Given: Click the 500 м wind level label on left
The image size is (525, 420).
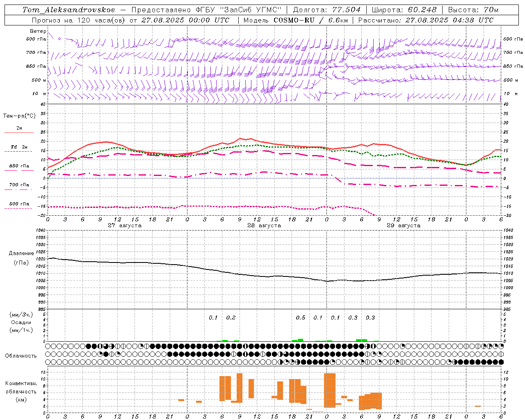Looking at the screenshot, I should [x=39, y=80].
